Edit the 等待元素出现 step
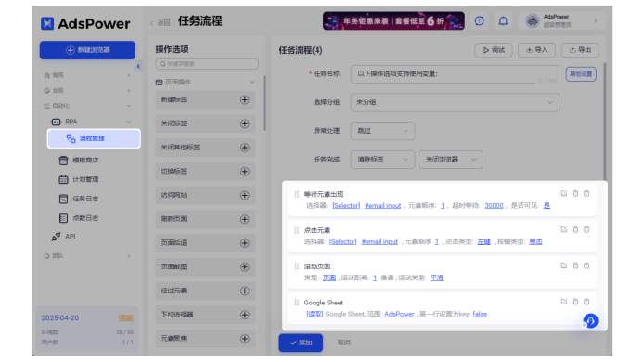The image size is (644, 362). 564,194
